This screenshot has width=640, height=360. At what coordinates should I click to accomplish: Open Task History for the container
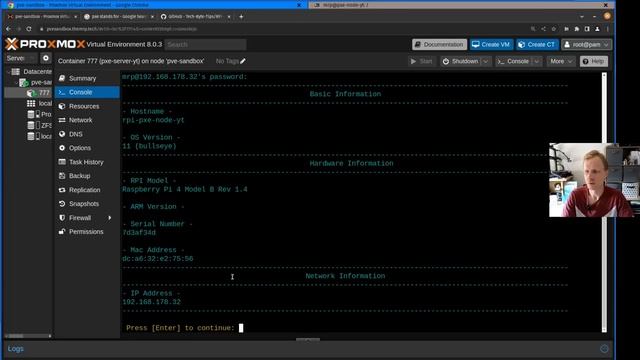point(87,162)
